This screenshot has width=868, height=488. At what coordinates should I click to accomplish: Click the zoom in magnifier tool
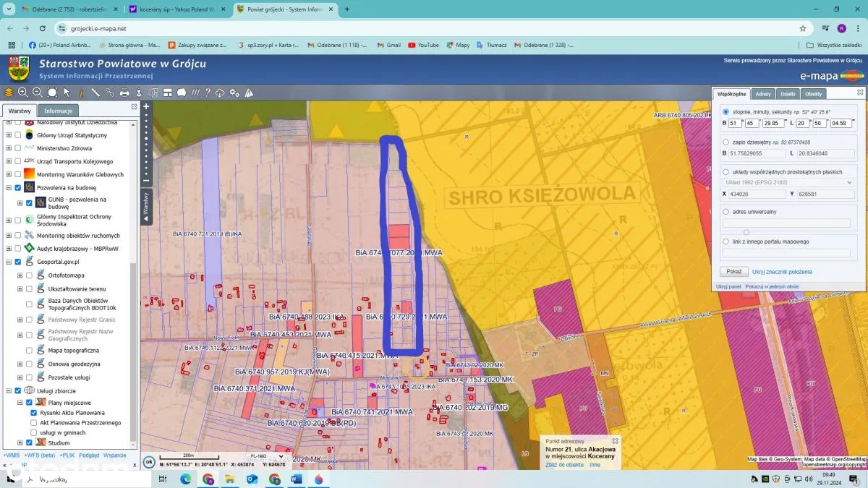[x=23, y=93]
